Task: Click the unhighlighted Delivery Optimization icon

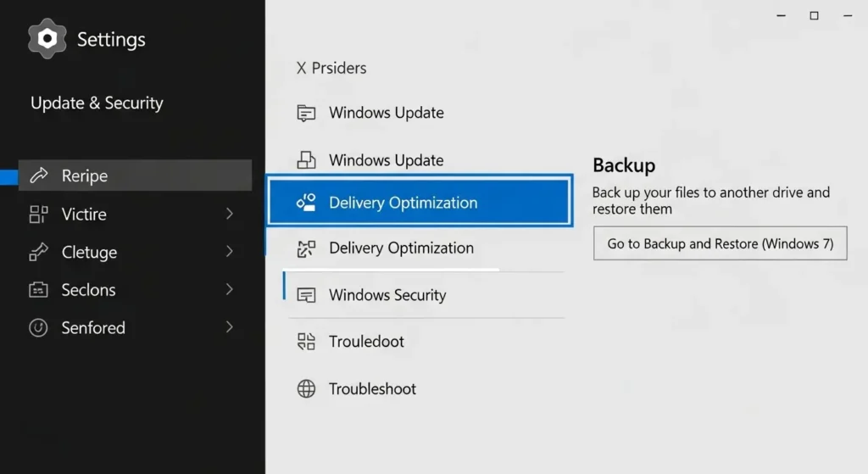Action: 306,248
